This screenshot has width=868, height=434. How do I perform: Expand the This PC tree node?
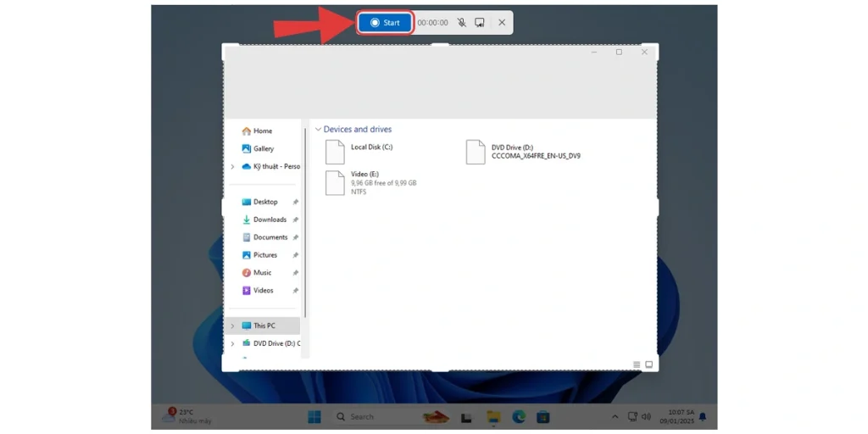point(232,325)
